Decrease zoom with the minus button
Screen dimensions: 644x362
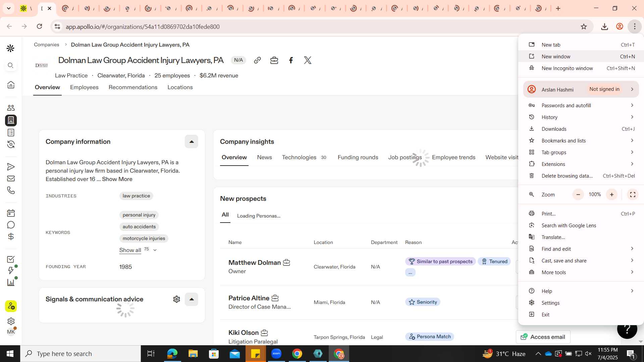(x=578, y=194)
